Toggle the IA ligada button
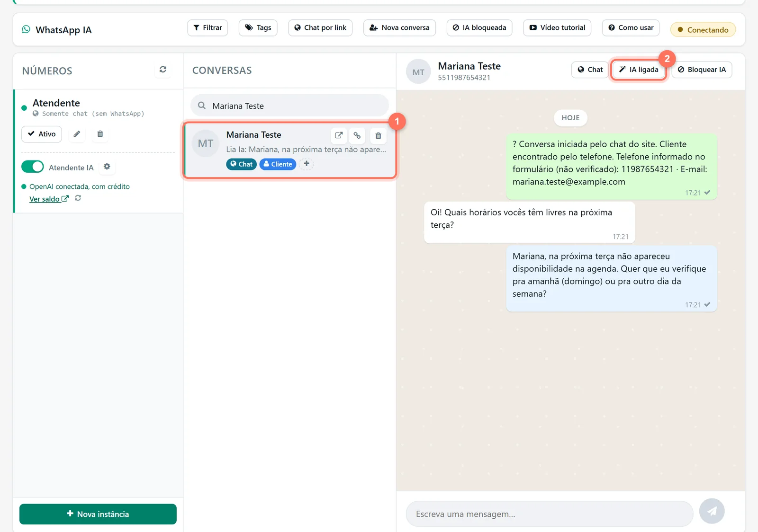Screen dimensions: 758x532 (x=639, y=70)
